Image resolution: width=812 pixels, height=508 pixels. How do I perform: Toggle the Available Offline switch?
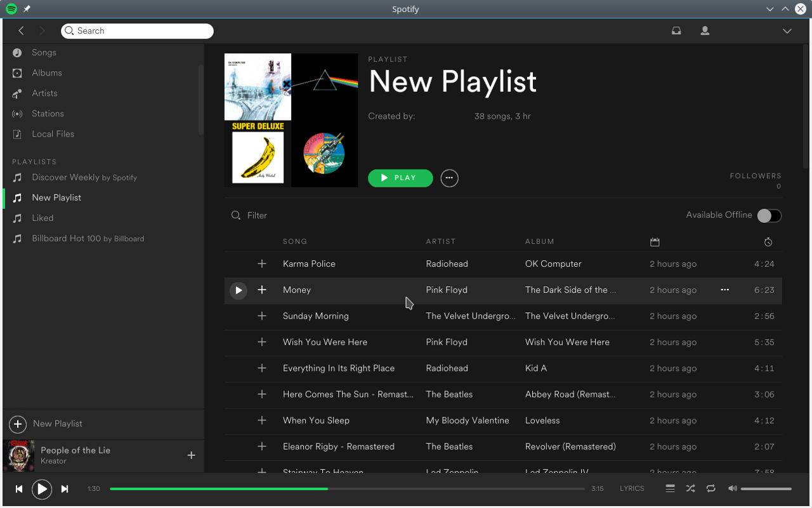tap(769, 215)
